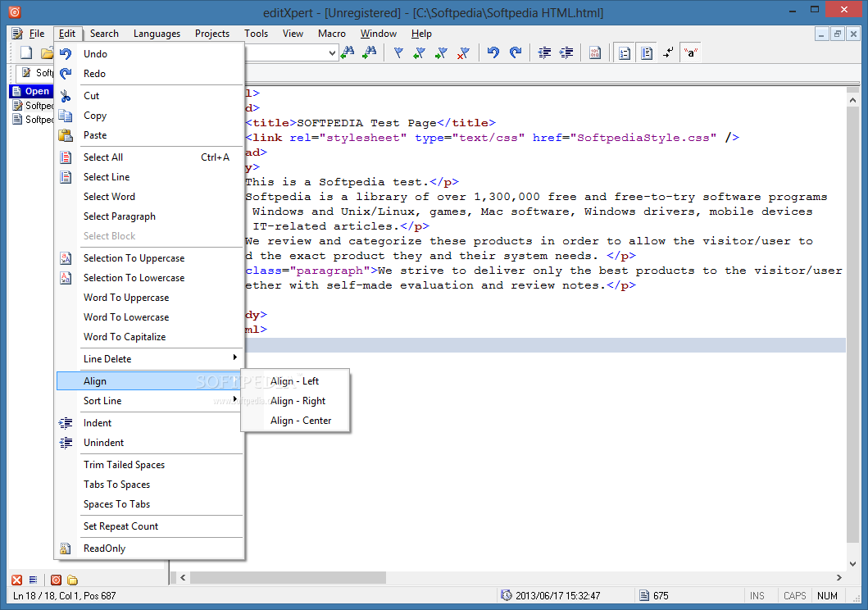Click the find previous binoculars icon

click(348, 52)
